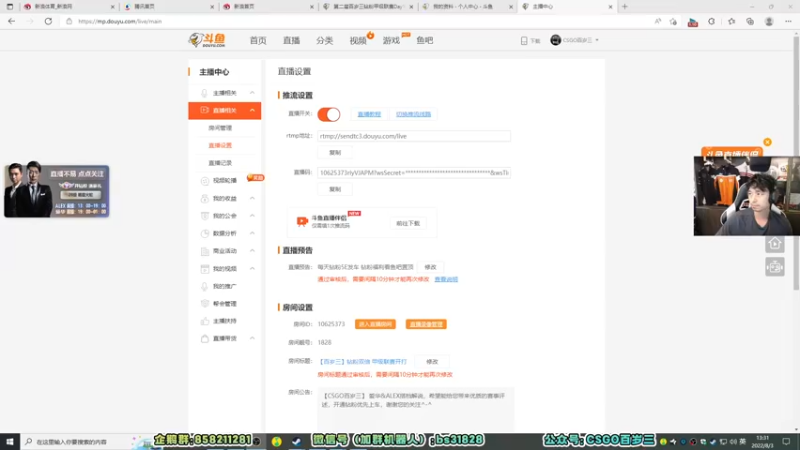Image resolution: width=800 pixels, height=450 pixels.
Task: Click the badge icon beside 我的公会
Action: coord(205,216)
